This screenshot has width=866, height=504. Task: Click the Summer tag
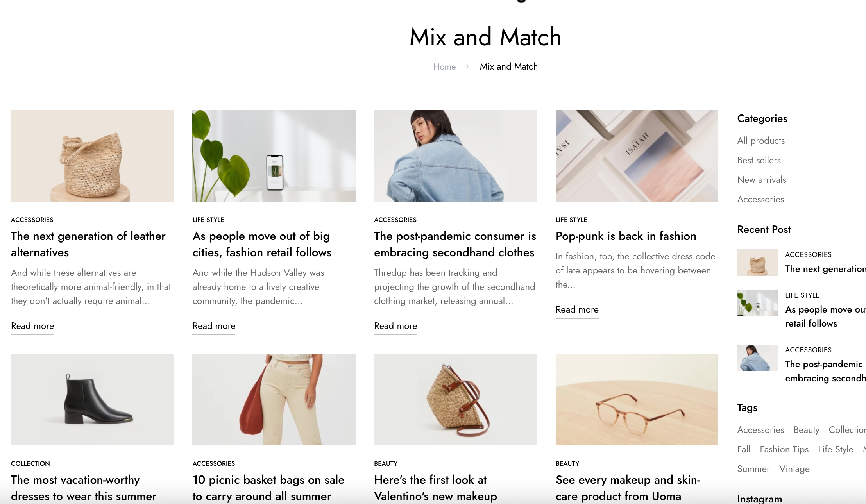pos(753,469)
